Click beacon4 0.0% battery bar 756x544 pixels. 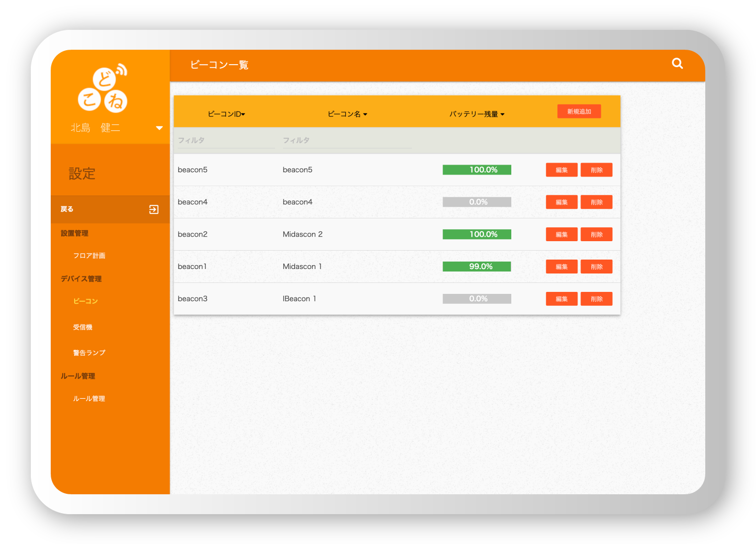click(x=477, y=202)
